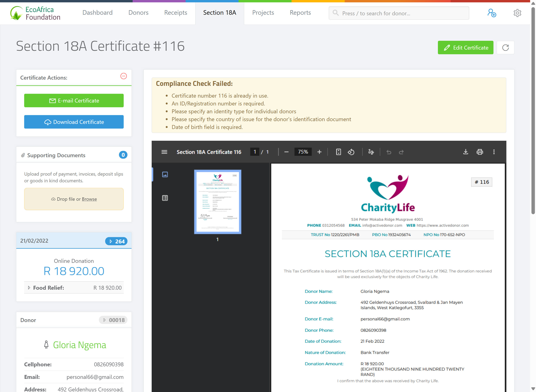Click the Supporting Documents count badge
536x392 pixels.
click(123, 155)
